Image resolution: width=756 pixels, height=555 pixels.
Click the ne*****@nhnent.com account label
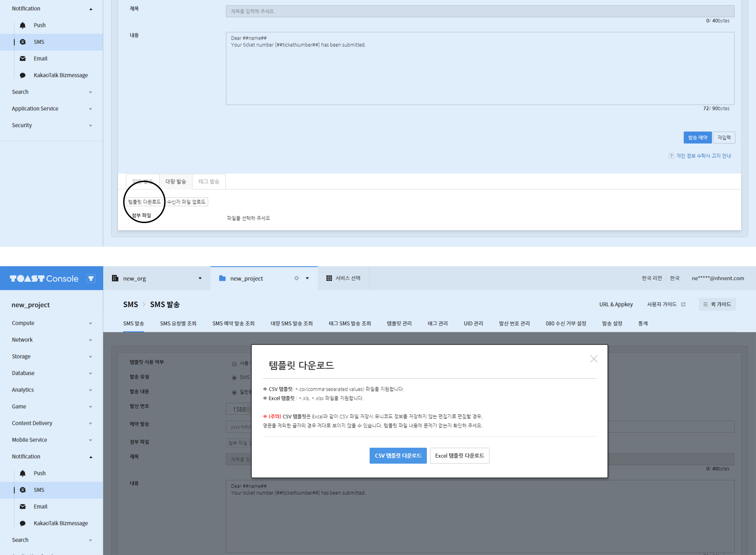pyautogui.click(x=718, y=278)
